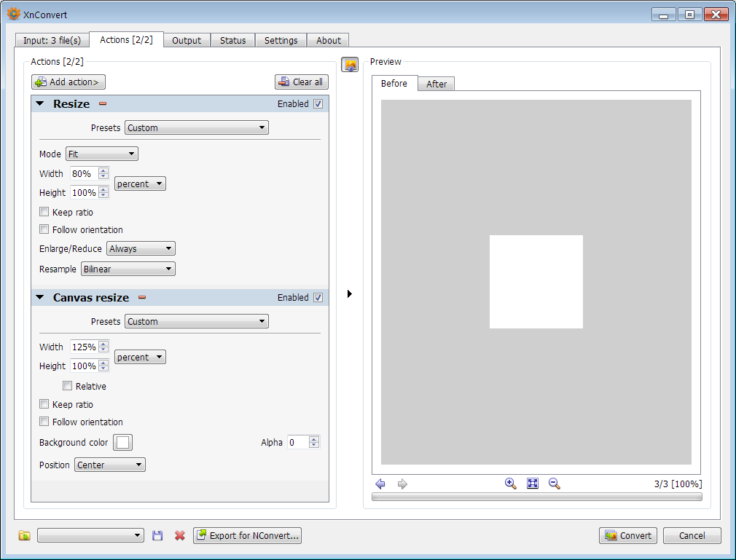736x560 pixels.
Task: Switch to the After preview tab
Action: click(x=436, y=84)
